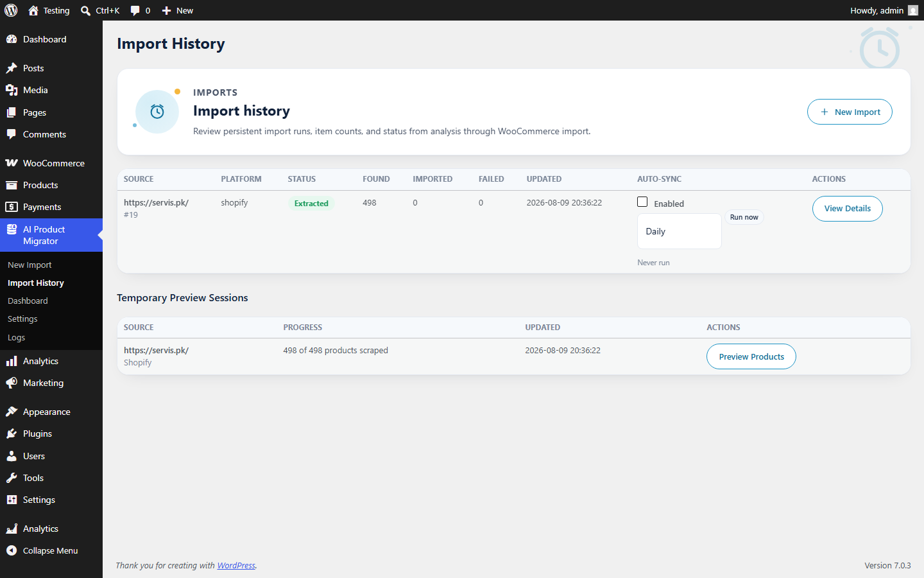Open the site home icon labeled Testing

click(x=33, y=10)
